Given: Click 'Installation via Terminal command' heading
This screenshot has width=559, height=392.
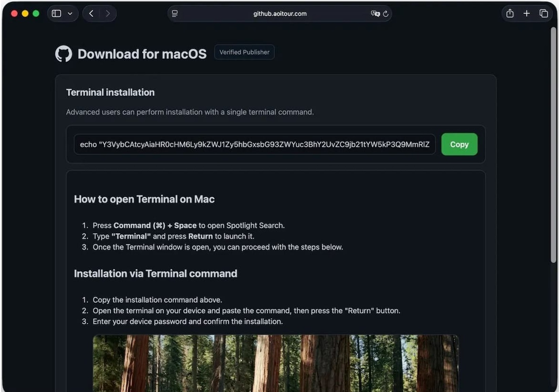Looking at the screenshot, I should pyautogui.click(x=156, y=273).
